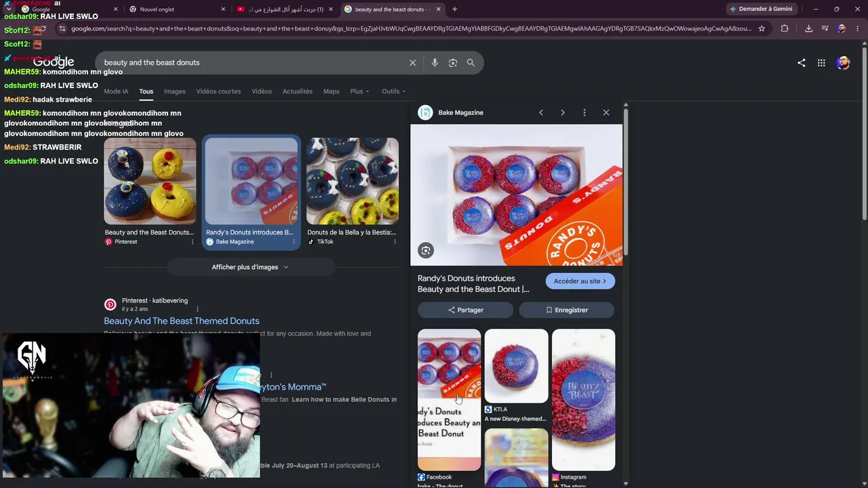Click the large Randy's Donuts preview image

(516, 195)
